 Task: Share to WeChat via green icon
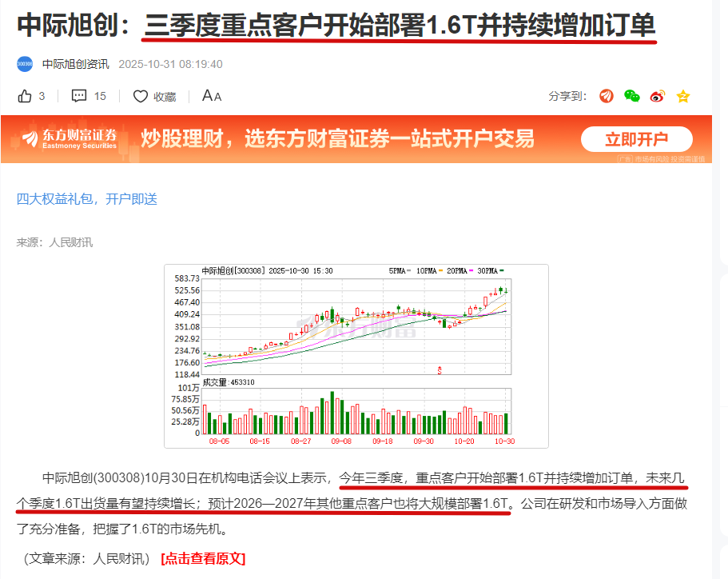click(632, 96)
